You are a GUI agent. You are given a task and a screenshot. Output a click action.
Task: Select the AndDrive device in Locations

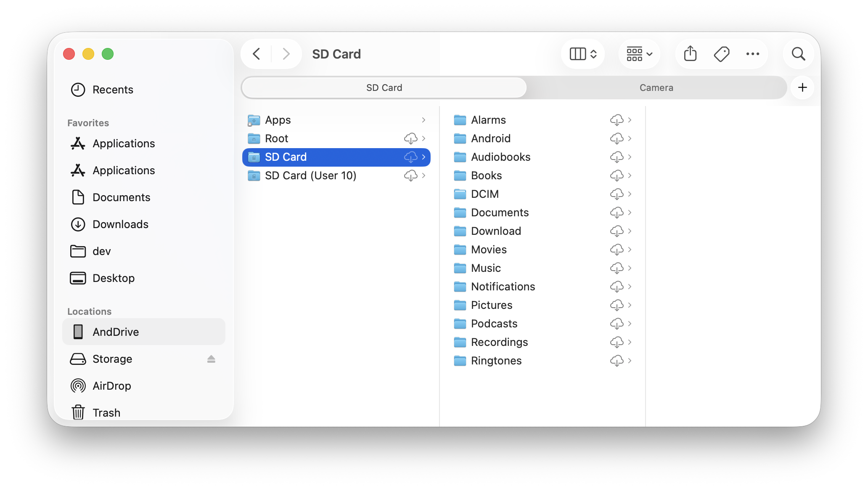coord(116,332)
